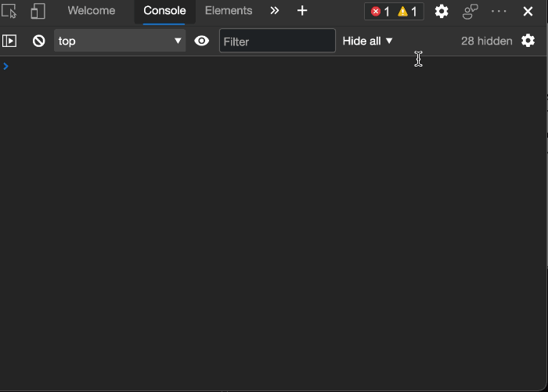Add a new tool with plus icon
The image size is (548, 392).
[302, 11]
